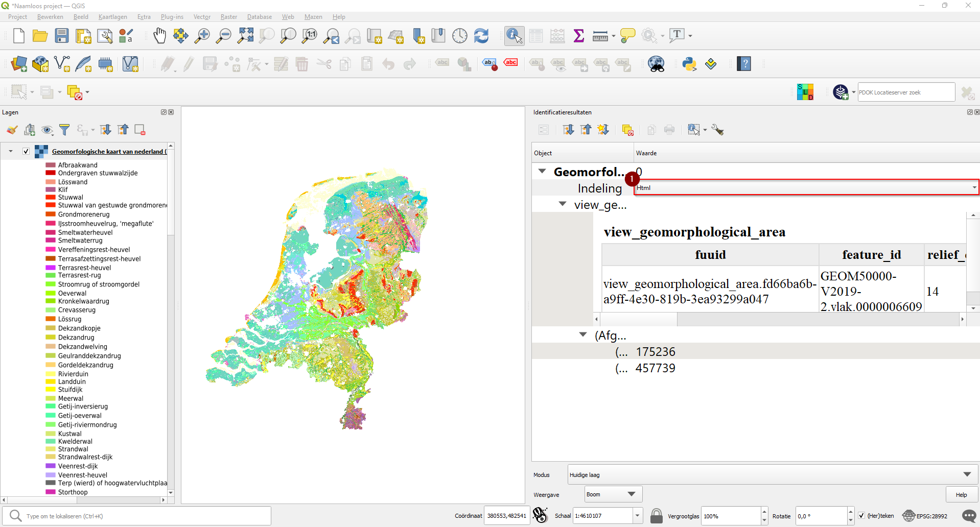
Task: Open the Indeling Html format dropdown
Action: point(806,187)
